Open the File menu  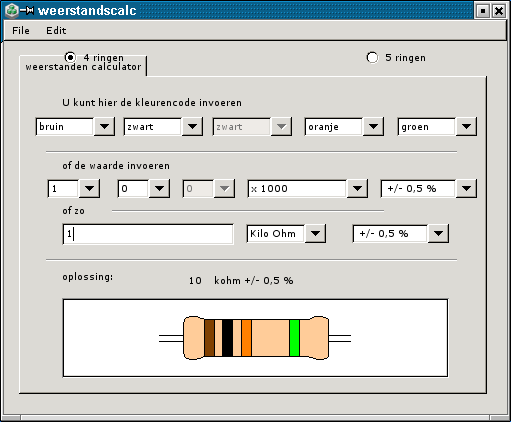[x=21, y=31]
